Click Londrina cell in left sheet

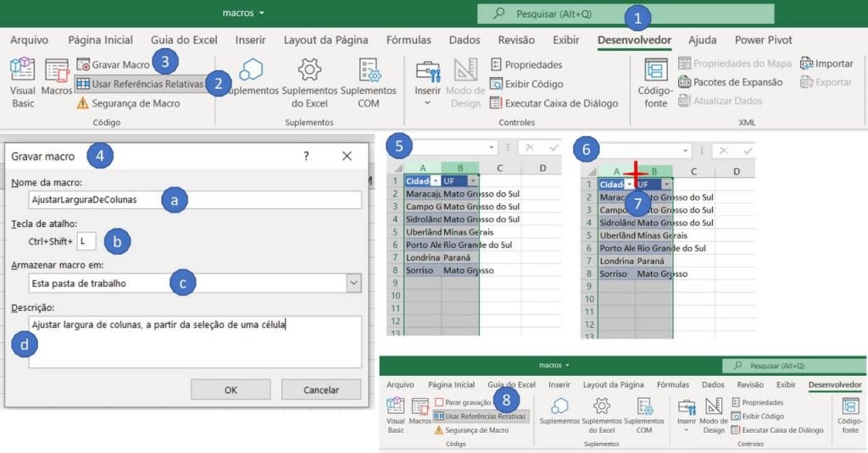coord(423,257)
